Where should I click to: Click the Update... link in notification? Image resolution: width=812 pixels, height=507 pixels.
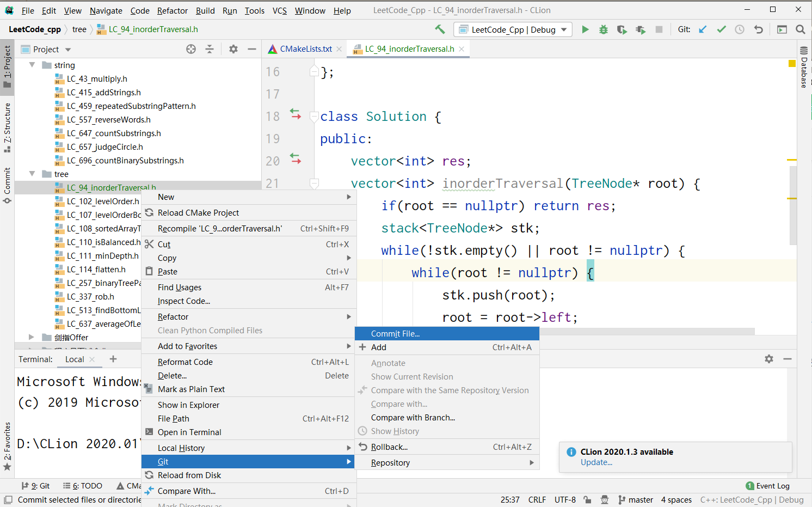click(x=596, y=462)
